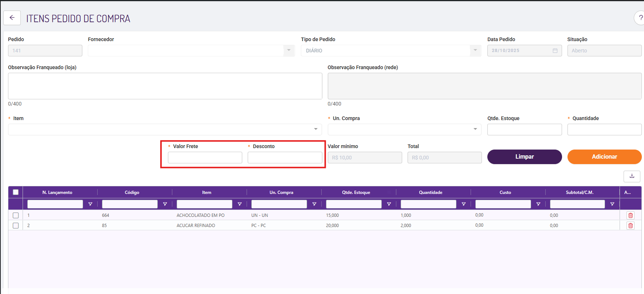Delete the ACHOCOLATADO EM PO row
Screen dimensions: 644x294
(630, 215)
